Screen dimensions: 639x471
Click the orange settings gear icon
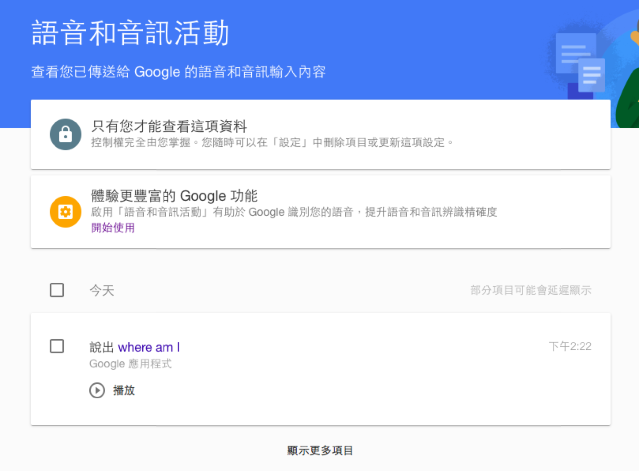[x=65, y=212]
